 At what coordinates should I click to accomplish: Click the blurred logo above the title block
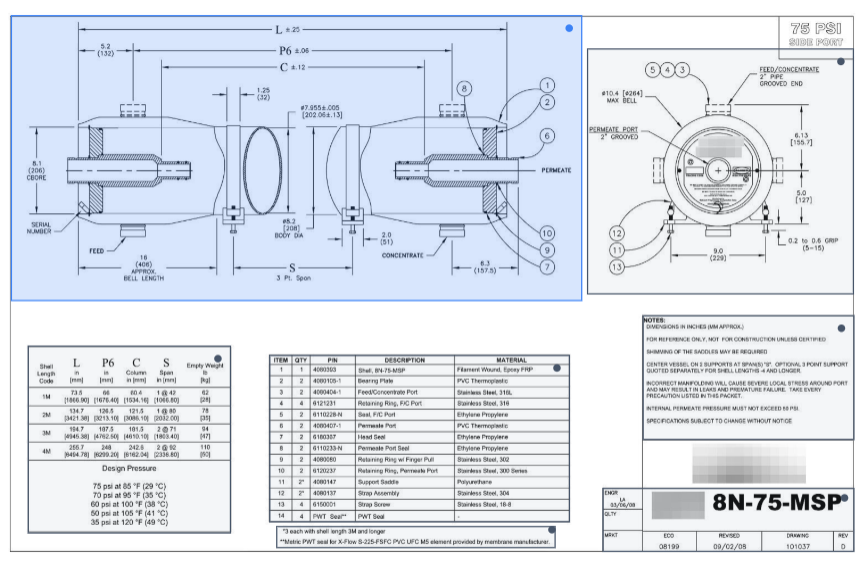(x=748, y=463)
